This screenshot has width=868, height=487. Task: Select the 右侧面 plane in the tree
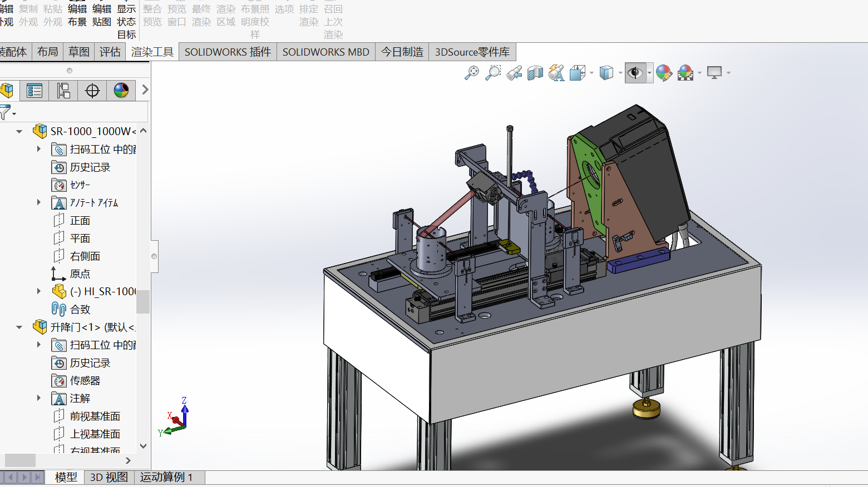[x=85, y=256]
